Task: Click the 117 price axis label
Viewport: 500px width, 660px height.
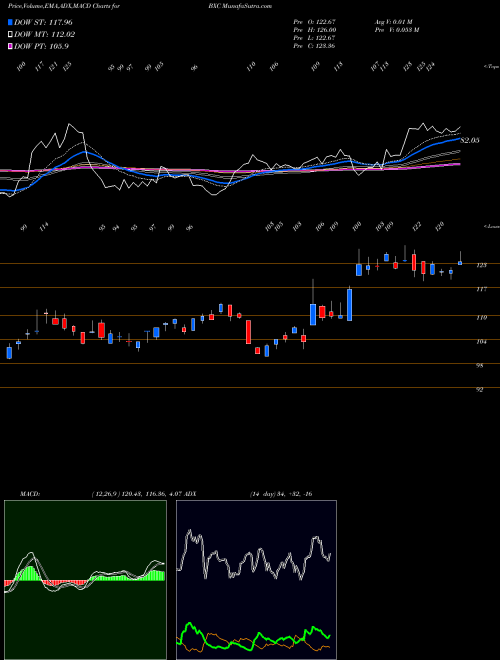Action: click(x=481, y=289)
